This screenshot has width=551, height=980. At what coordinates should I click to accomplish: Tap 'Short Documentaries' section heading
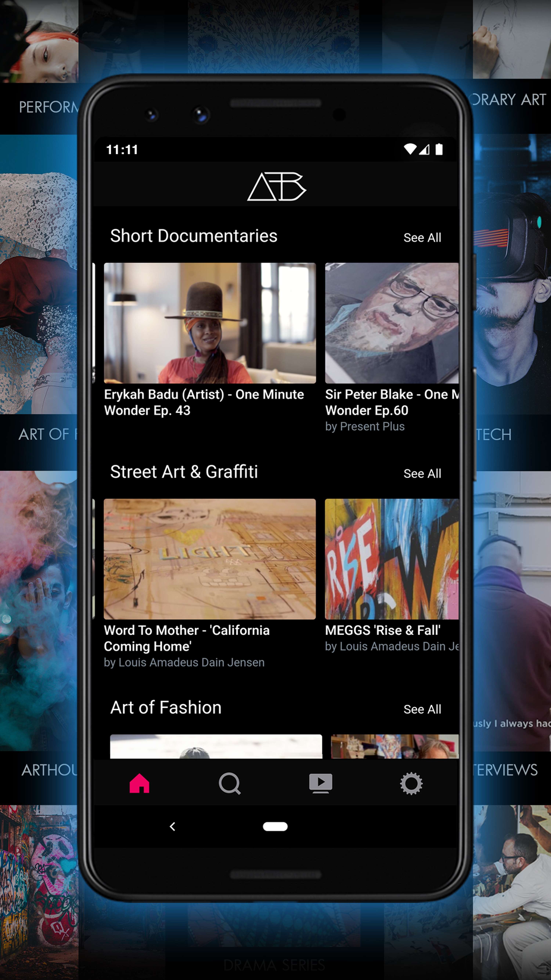click(194, 236)
